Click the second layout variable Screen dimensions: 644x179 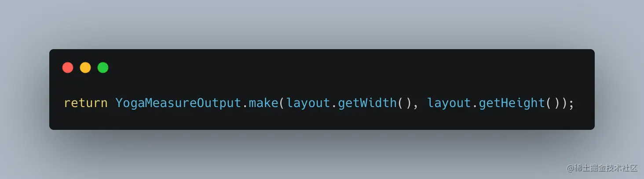pyautogui.click(x=449, y=104)
